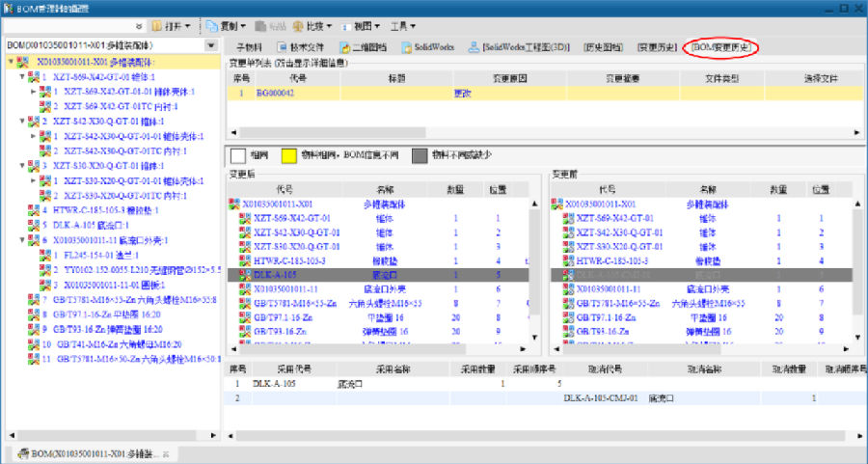Click the icon on the bottom BOM document tab
The image size is (868, 464).
[23, 453]
